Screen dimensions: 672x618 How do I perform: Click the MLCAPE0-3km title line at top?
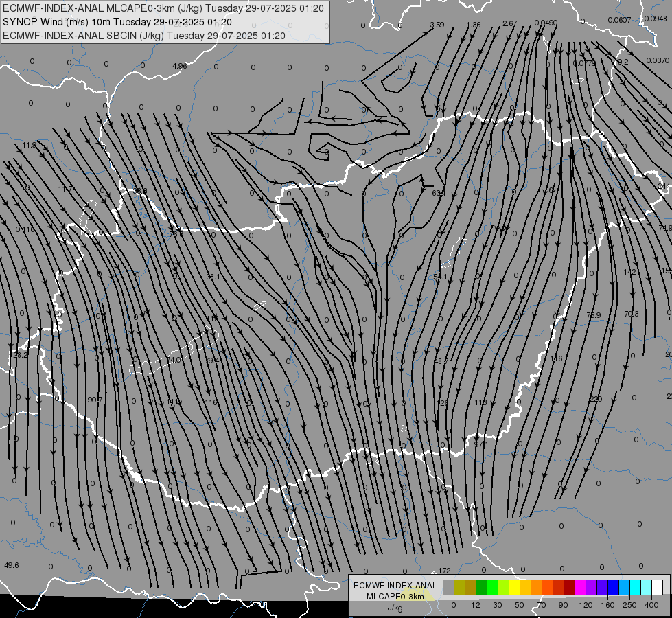pos(163,8)
